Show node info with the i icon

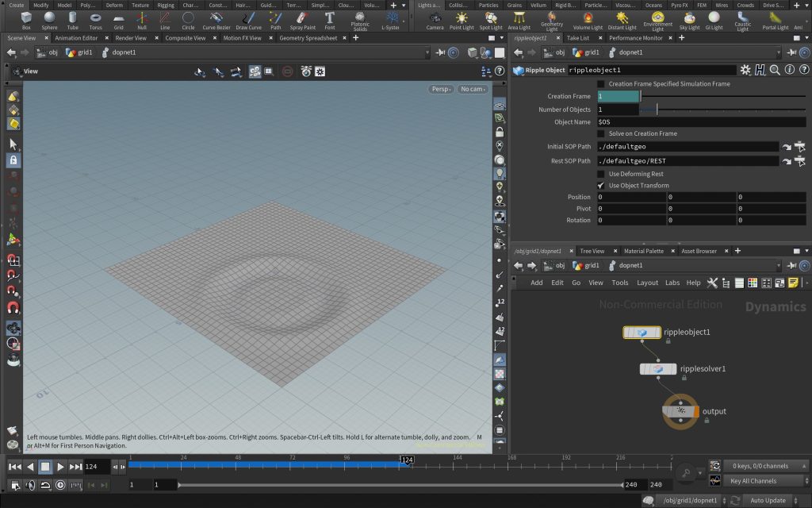789,70
